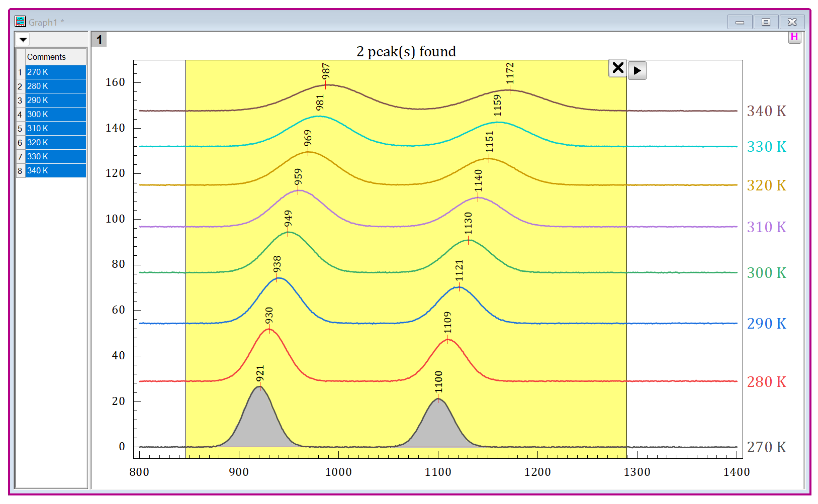
Task: Click row number 5 in the list
Action: [x=20, y=129]
